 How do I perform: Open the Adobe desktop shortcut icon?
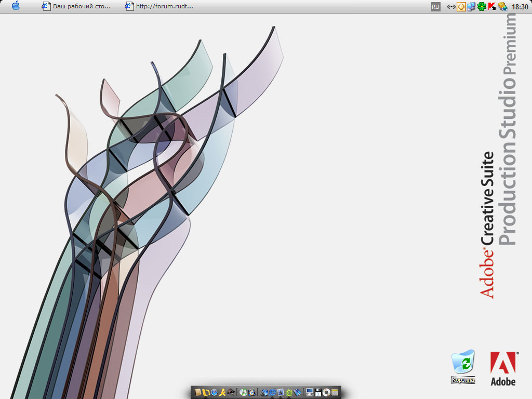click(x=503, y=369)
